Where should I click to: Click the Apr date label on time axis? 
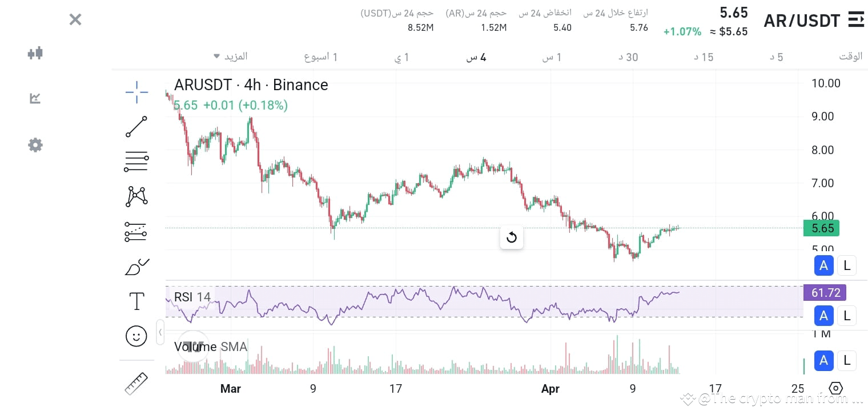tap(550, 389)
